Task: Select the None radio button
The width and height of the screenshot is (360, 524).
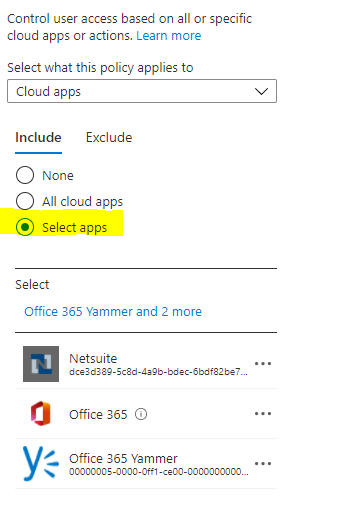Action: 25,175
